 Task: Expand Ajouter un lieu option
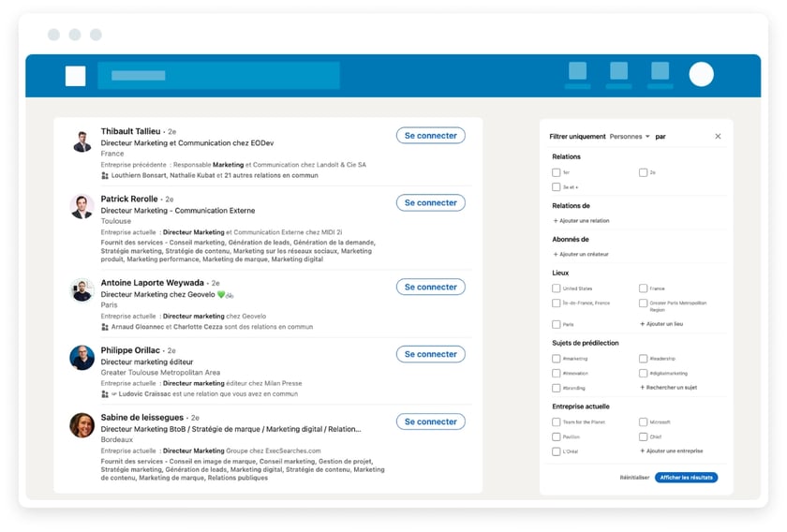(x=661, y=324)
